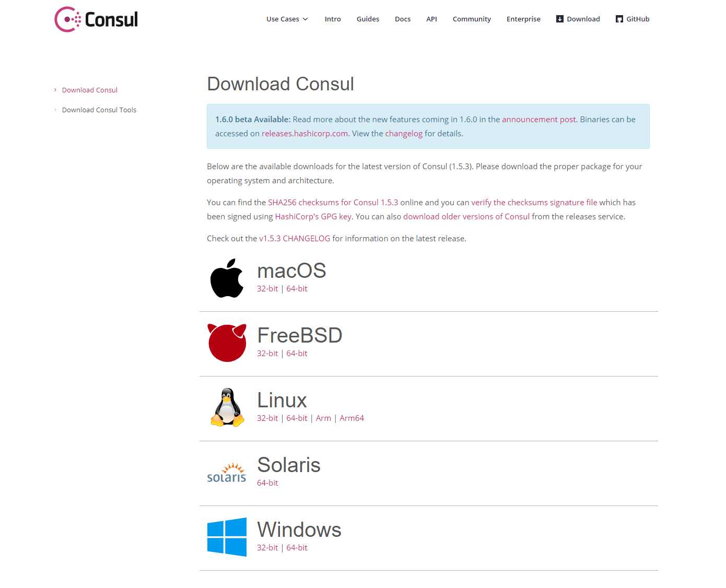Screen dimensions: 726x588
Task: Click the FreeBSD heading text
Action: 300,335
